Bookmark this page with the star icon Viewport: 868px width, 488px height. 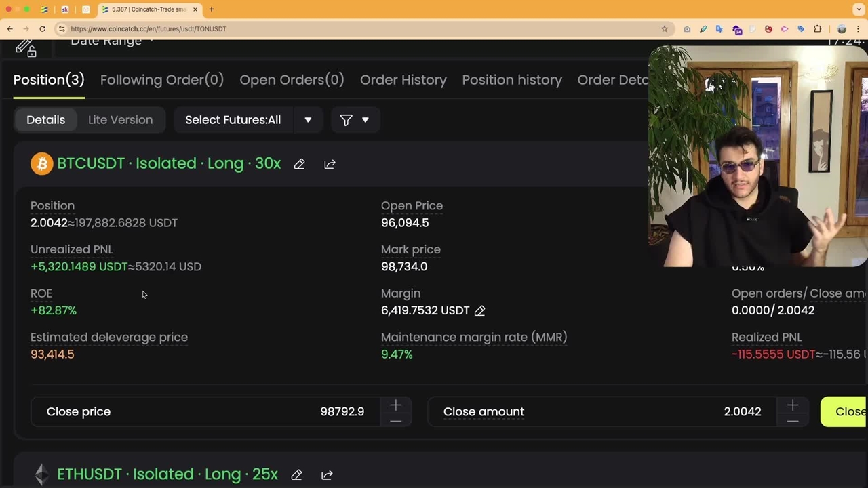point(664,28)
